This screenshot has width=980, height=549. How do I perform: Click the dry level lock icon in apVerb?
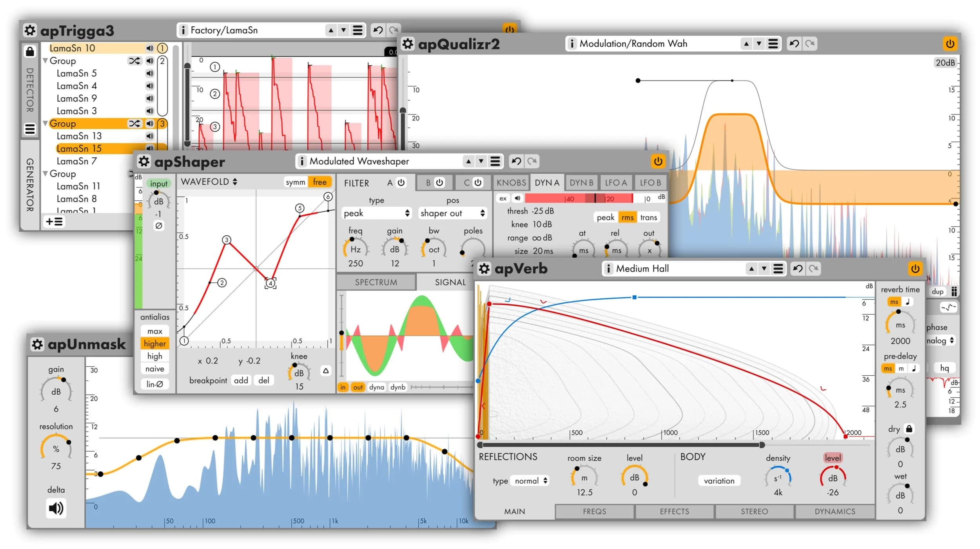(x=909, y=429)
